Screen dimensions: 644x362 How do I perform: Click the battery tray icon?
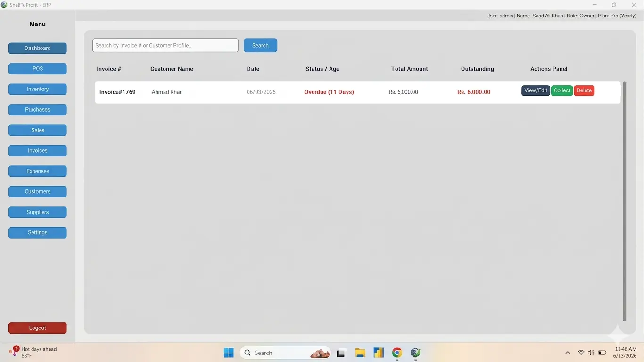[602, 353]
